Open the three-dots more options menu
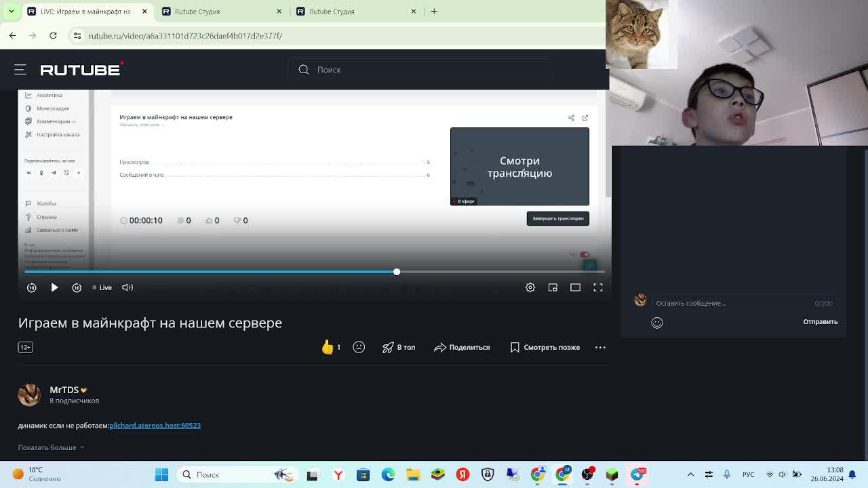The height and width of the screenshot is (488, 868). click(600, 347)
